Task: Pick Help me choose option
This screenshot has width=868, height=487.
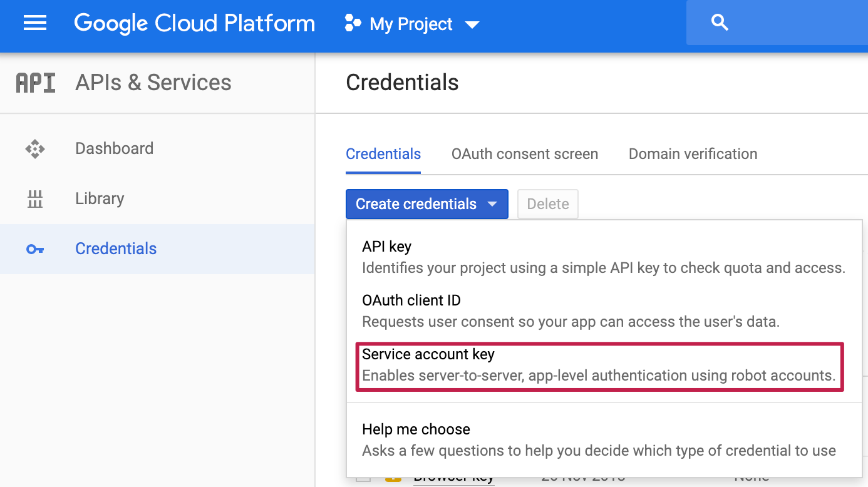Action: [x=416, y=429]
